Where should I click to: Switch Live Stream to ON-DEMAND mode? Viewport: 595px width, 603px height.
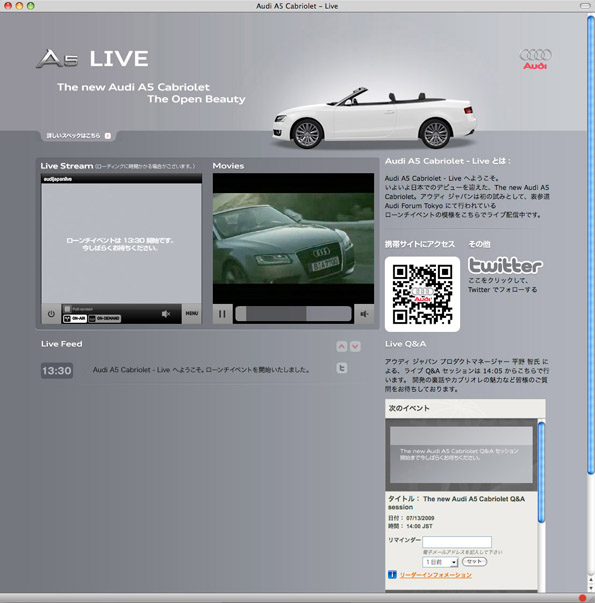click(x=105, y=318)
